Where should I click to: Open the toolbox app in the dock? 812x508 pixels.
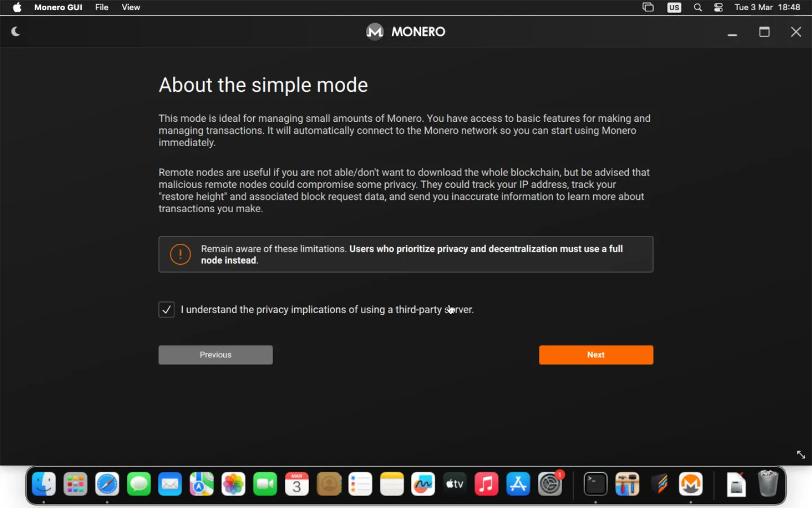(x=627, y=484)
